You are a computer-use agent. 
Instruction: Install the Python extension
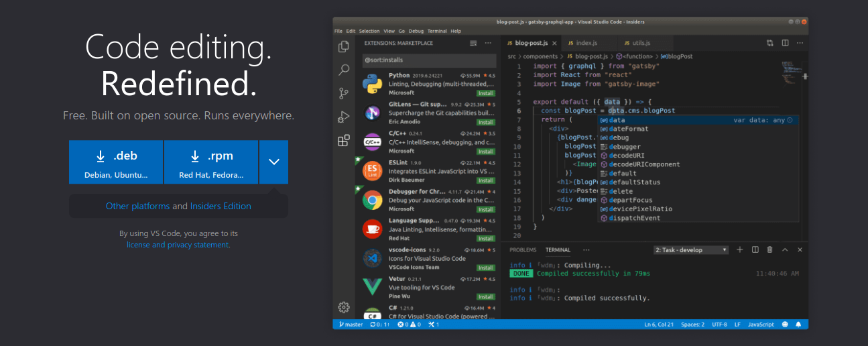click(486, 93)
